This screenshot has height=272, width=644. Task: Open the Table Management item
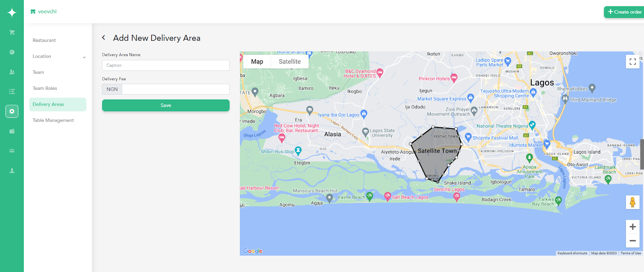(53, 120)
